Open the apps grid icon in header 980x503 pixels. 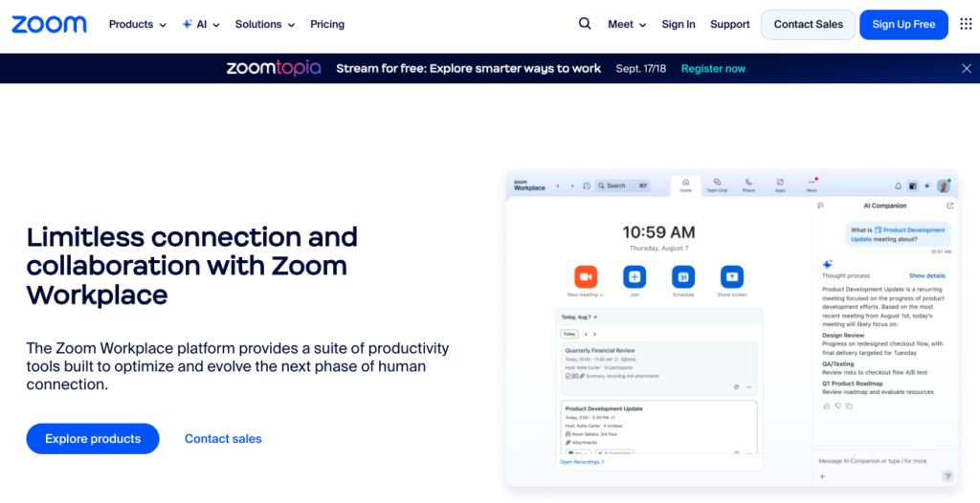tap(966, 24)
